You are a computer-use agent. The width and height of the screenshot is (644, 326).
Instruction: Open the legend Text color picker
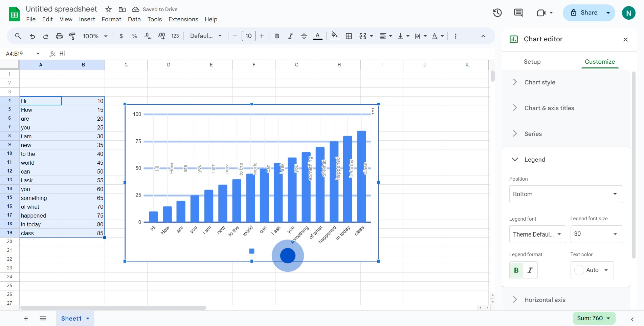click(x=592, y=270)
